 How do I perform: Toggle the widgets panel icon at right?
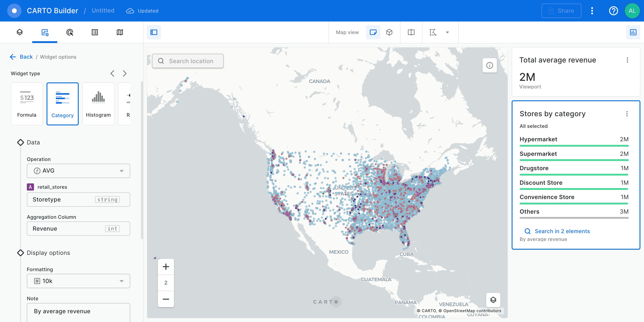[x=633, y=32]
